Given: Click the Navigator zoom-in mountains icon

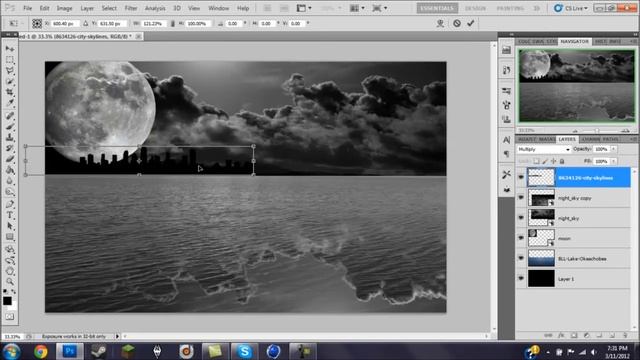Looking at the screenshot, I should [625, 131].
